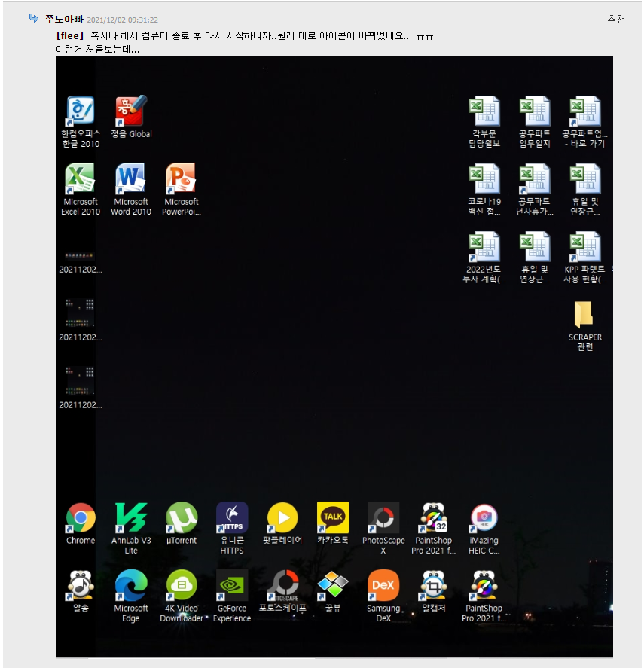The width and height of the screenshot is (644, 668).
Task: Open 공무파트업... - 바로 가기 shortcut
Action: click(x=584, y=121)
